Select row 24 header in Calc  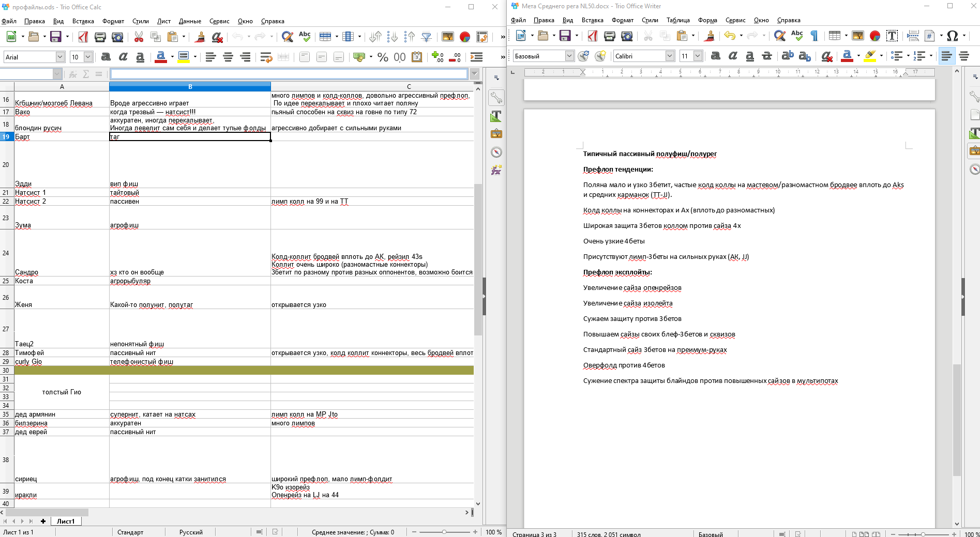point(6,253)
